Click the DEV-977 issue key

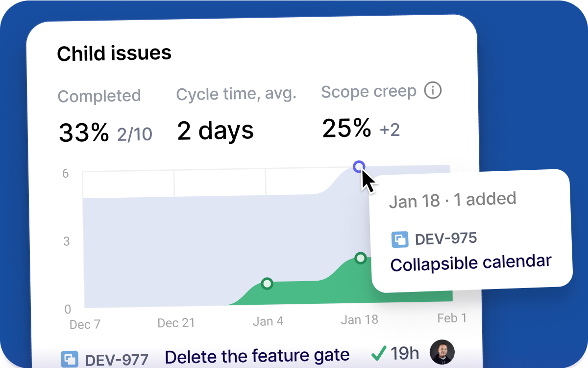117,360
